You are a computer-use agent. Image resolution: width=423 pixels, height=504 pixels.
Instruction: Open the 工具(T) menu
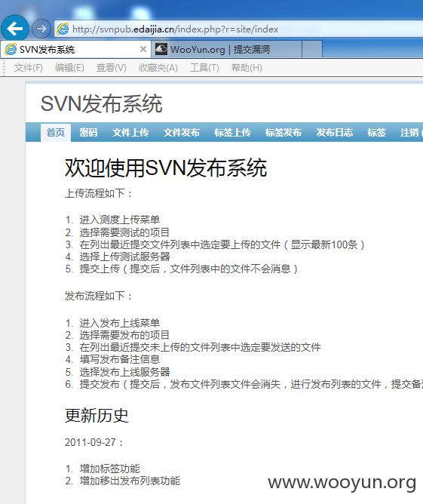204,68
